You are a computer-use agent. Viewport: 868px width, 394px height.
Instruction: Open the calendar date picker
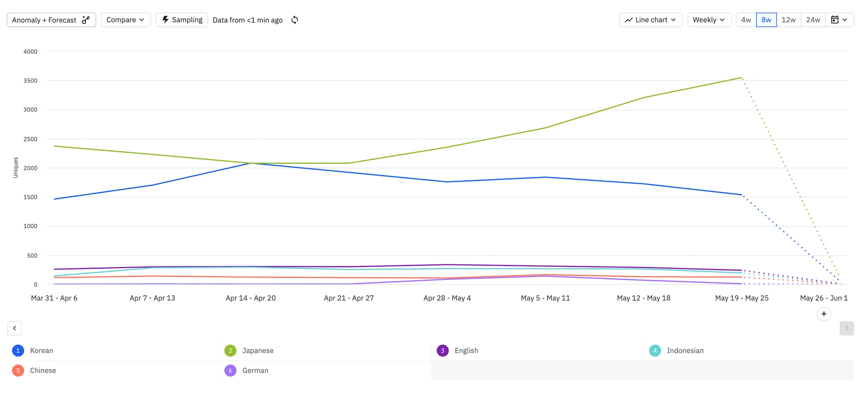coord(839,20)
